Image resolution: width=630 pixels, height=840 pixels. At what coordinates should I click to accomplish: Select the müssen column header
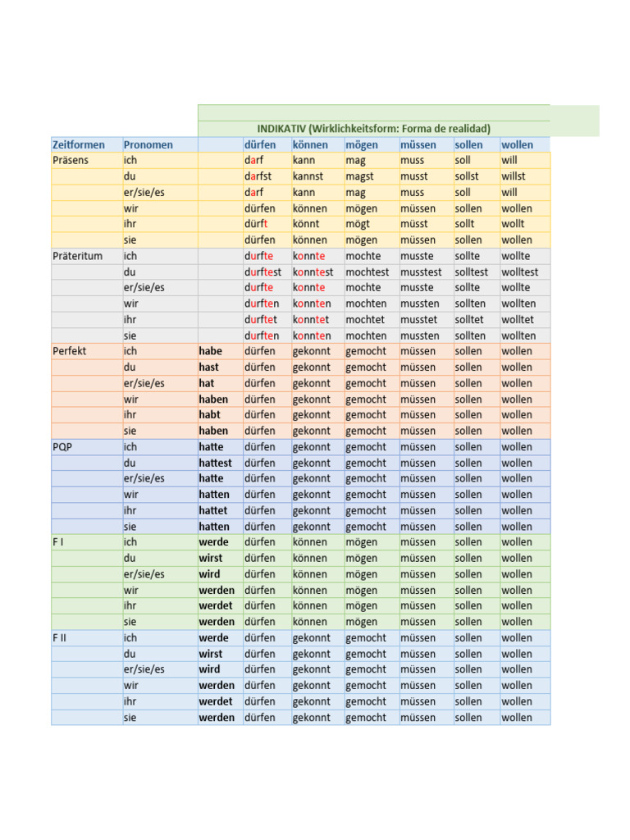pyautogui.click(x=427, y=144)
